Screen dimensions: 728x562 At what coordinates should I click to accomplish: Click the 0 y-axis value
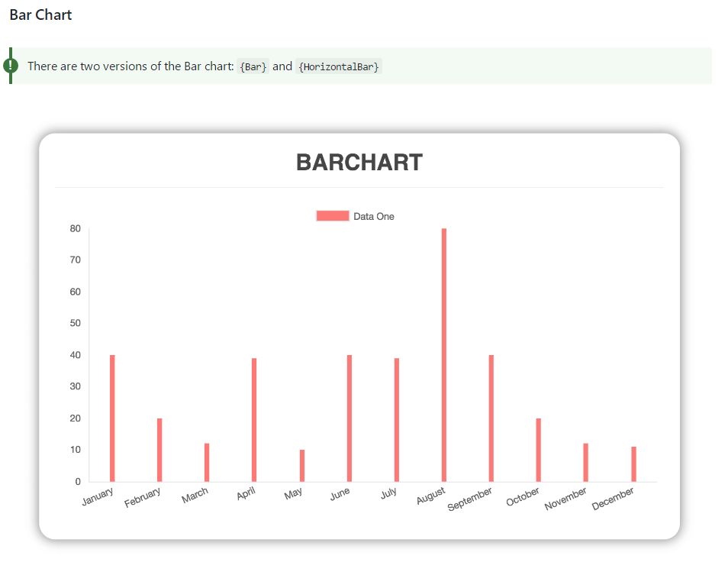coord(78,482)
